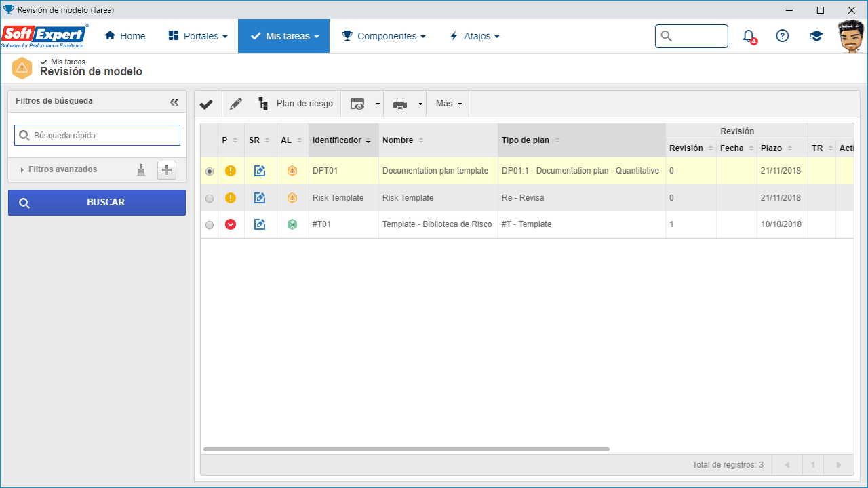Open dropdown arrow next to printer icon
The image size is (868, 488).
coord(420,104)
